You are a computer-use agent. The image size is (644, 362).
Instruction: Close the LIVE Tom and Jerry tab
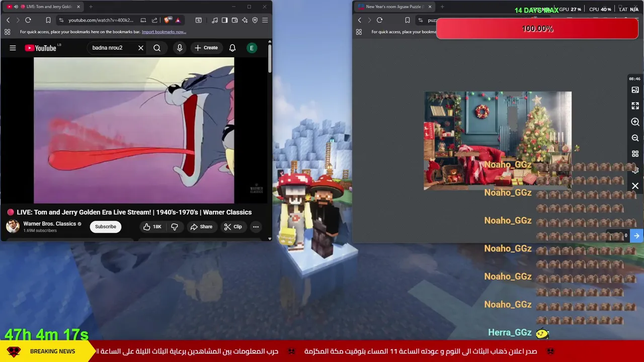[x=78, y=7]
